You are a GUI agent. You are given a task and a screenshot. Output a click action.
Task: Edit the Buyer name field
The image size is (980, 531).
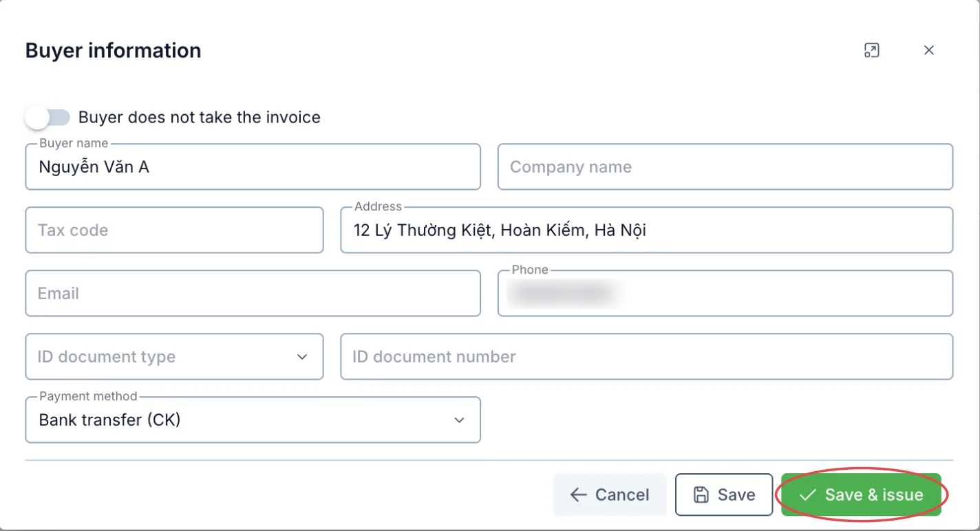(253, 166)
